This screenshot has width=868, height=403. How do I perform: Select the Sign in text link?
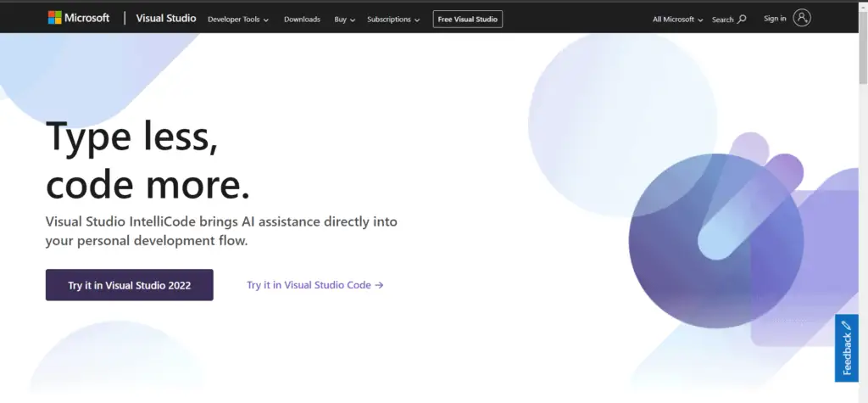point(775,19)
